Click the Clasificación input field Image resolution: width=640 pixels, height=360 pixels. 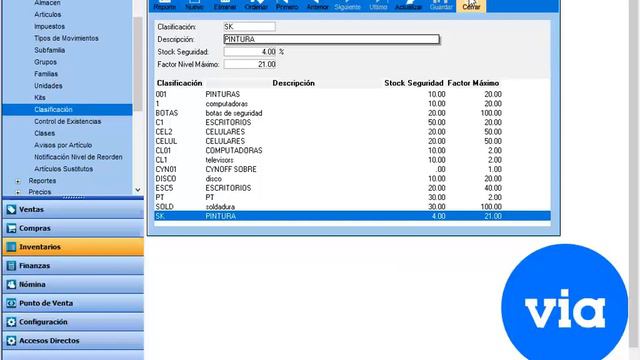pos(249,27)
